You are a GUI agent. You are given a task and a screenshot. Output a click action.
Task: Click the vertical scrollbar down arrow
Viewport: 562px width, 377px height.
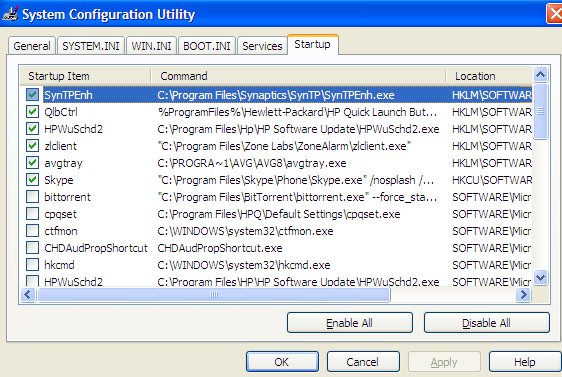(x=540, y=277)
